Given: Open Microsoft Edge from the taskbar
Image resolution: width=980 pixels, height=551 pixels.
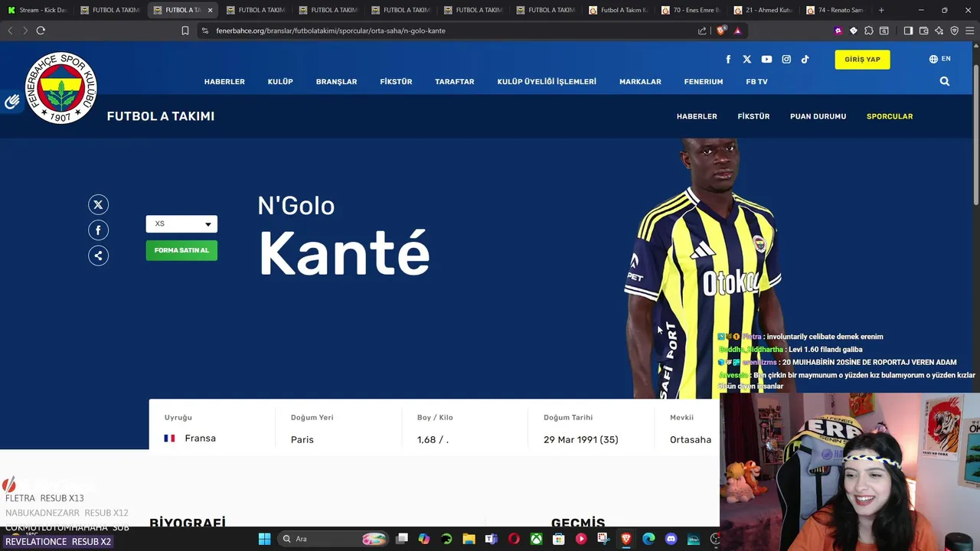Looking at the screenshot, I should click(x=648, y=539).
